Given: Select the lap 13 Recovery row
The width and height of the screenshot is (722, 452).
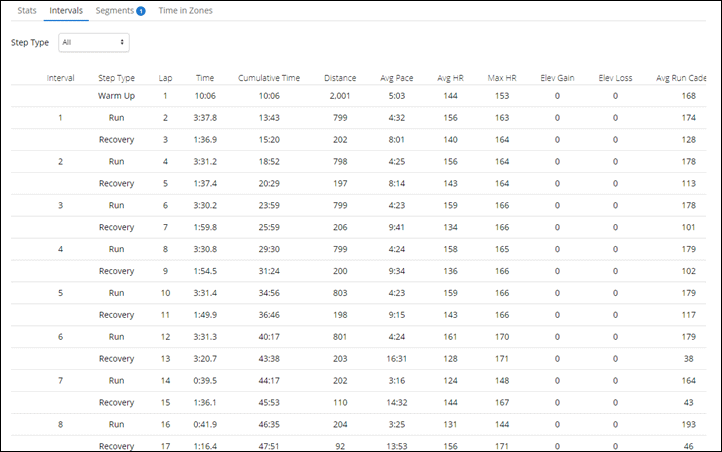Looking at the screenshot, I should 358,359.
